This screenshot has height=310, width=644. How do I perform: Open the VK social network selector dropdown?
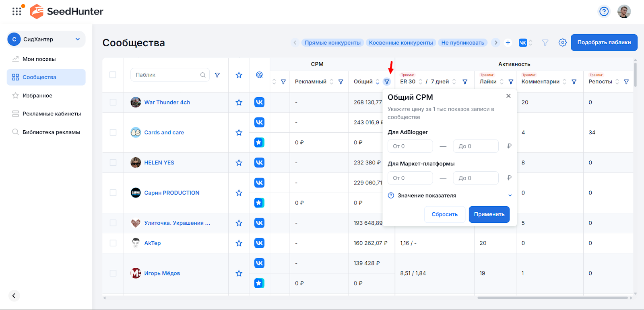(x=526, y=43)
